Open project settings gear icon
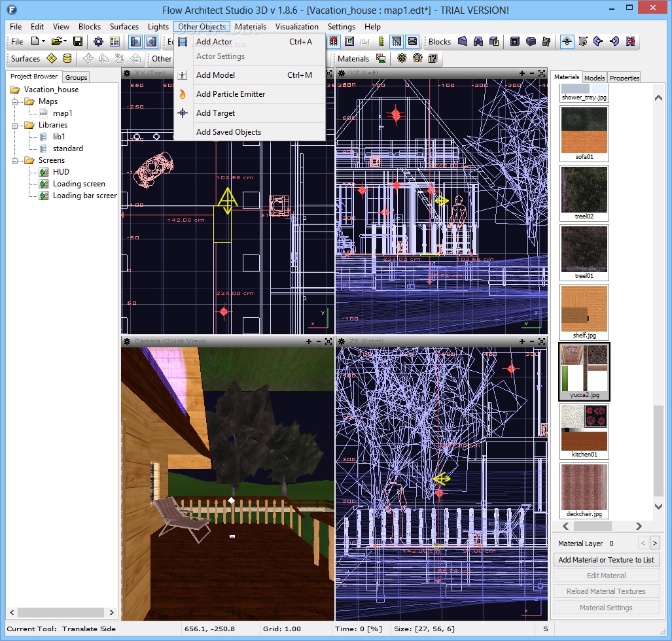Viewport: 672px width, 641px height. 98,42
